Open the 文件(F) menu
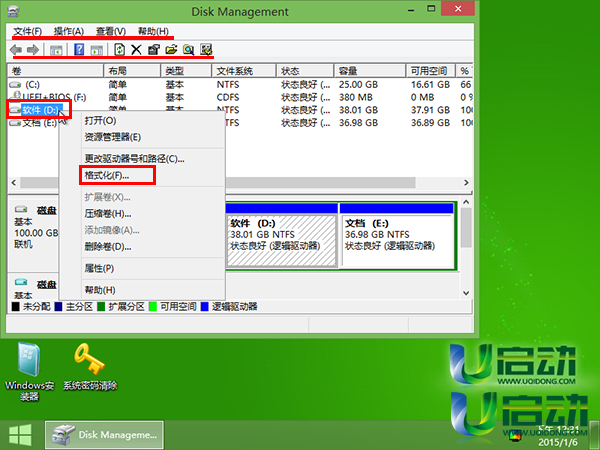The height and width of the screenshot is (450, 600). coord(28,31)
